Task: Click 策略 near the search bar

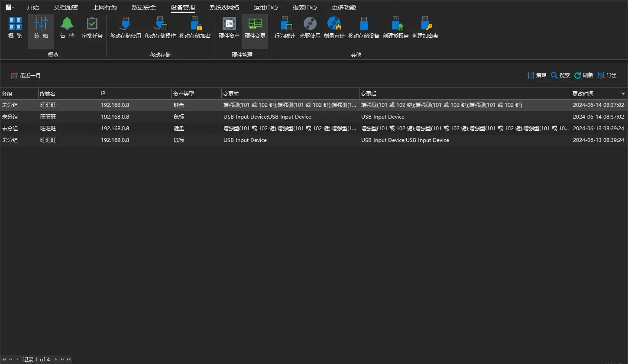Action: 537,75
